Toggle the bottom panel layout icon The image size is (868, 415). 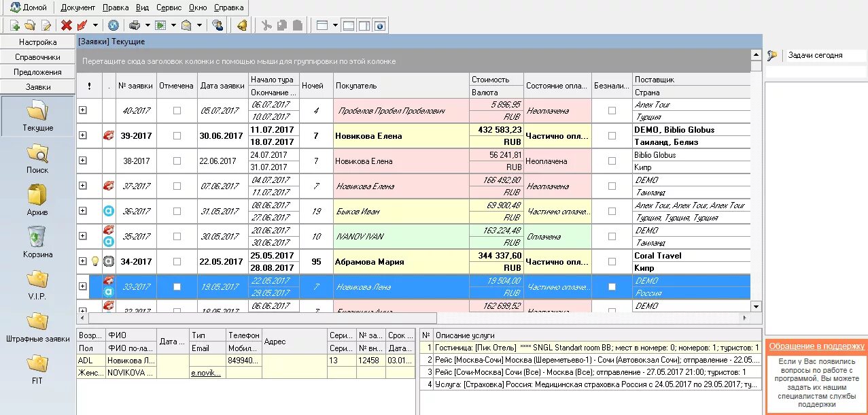tap(349, 26)
